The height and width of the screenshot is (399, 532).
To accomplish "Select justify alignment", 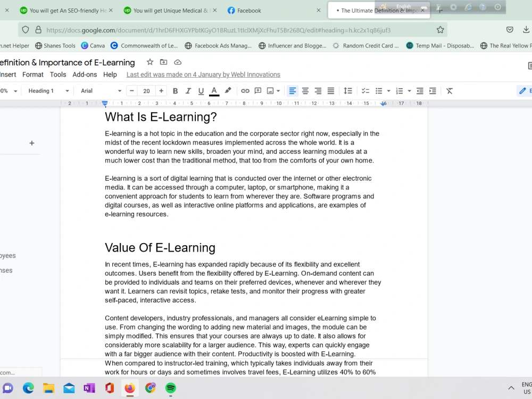I will pyautogui.click(x=331, y=91).
